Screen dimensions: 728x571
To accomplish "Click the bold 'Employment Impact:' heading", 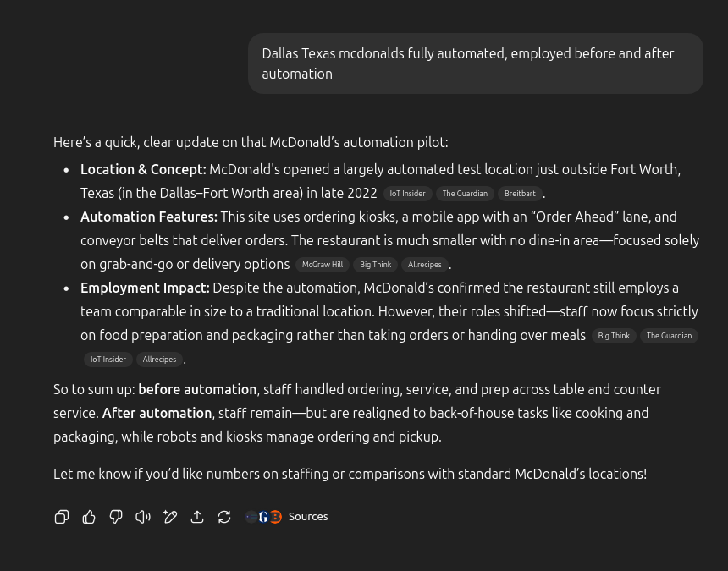I will click(145, 288).
